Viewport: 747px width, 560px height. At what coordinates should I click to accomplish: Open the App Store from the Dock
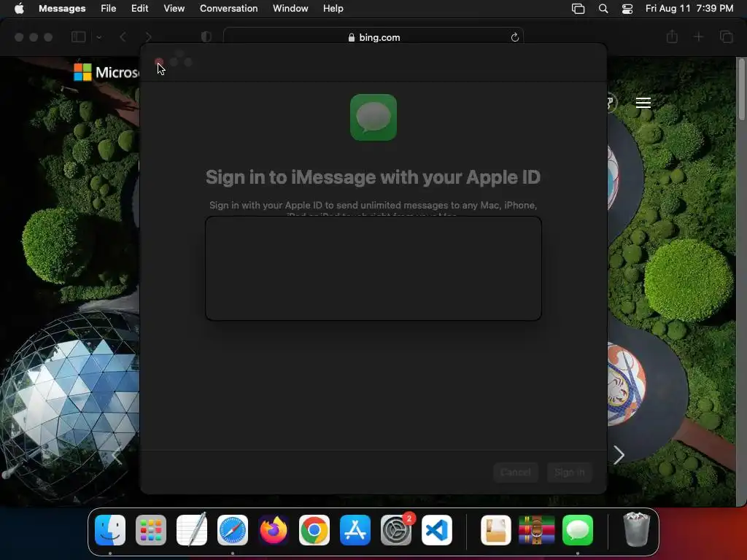coord(355,530)
